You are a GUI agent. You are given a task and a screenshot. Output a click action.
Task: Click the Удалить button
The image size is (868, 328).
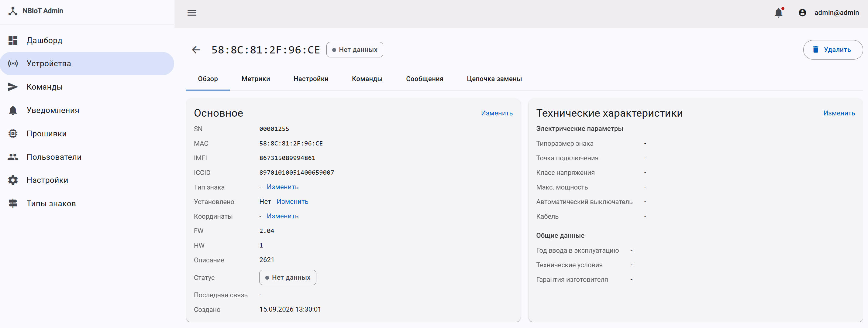(833, 50)
